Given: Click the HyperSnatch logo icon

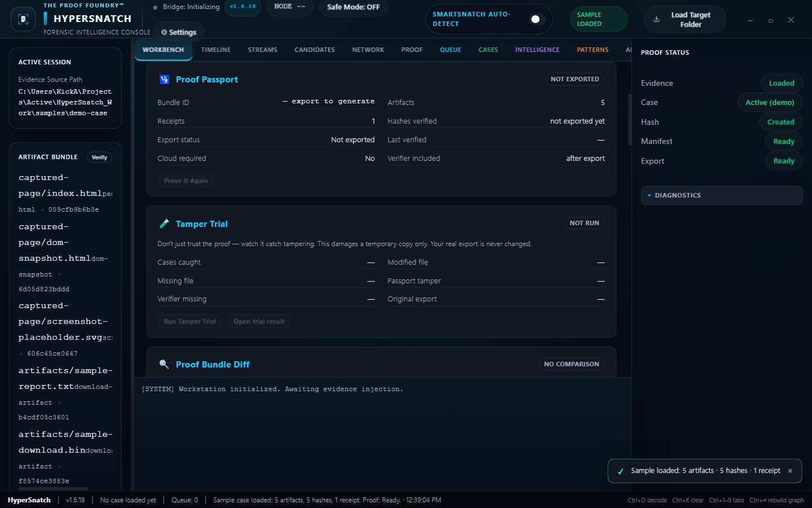Looking at the screenshot, I should tap(23, 19).
